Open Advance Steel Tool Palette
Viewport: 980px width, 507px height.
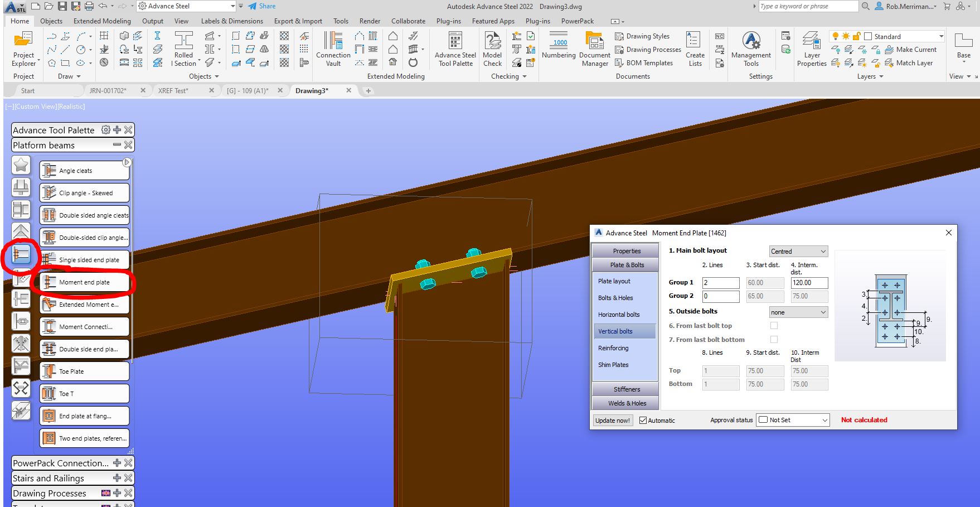point(455,49)
